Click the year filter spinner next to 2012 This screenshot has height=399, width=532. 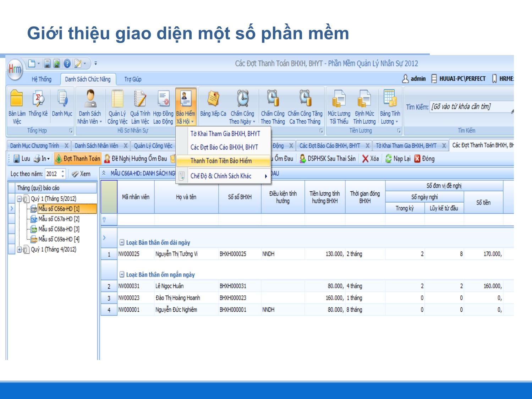coord(63,174)
